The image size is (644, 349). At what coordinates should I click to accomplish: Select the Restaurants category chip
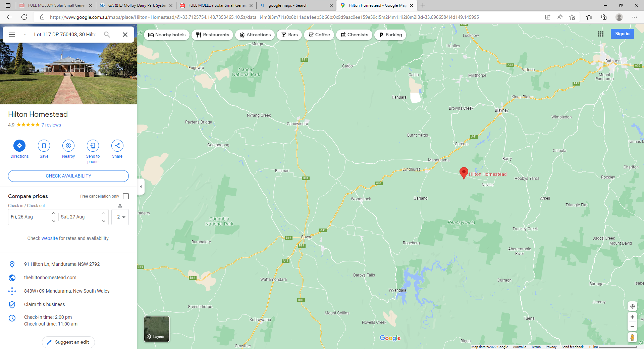[212, 35]
